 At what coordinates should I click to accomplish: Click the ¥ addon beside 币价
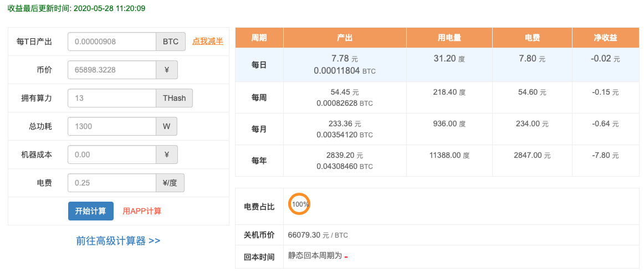point(167,70)
